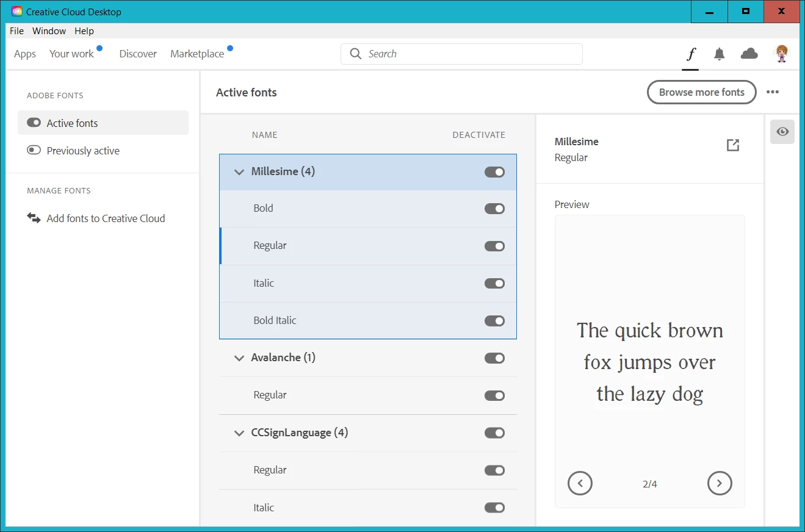Deactivate the Millesime font family
The height and width of the screenshot is (532, 805).
[495, 172]
